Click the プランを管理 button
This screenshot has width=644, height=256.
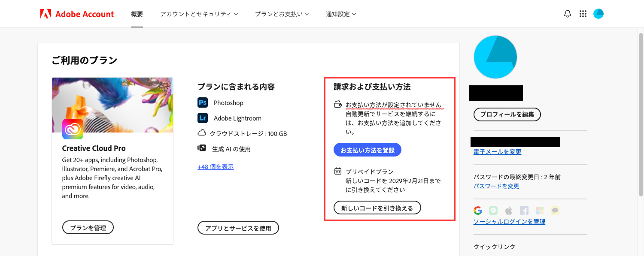tap(88, 228)
